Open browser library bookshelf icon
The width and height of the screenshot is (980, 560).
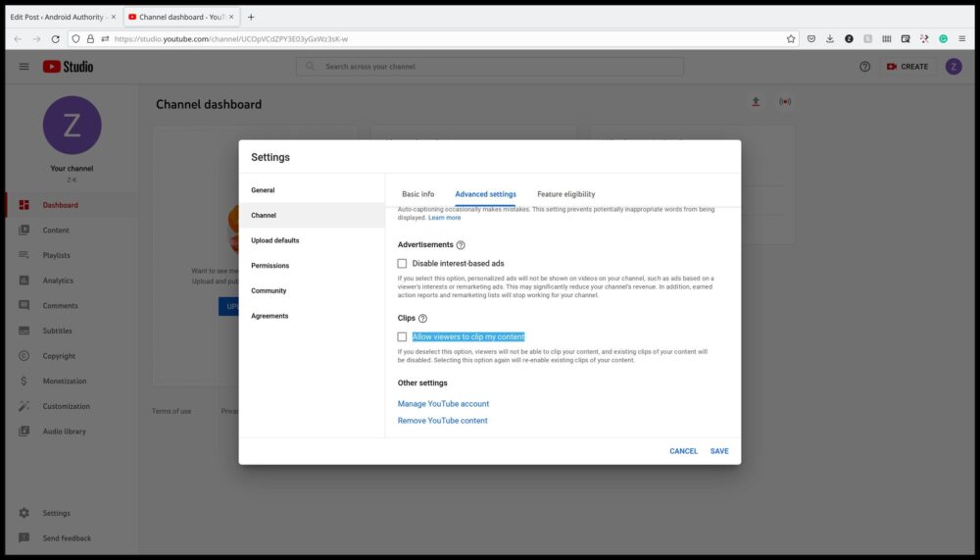pyautogui.click(x=886, y=39)
